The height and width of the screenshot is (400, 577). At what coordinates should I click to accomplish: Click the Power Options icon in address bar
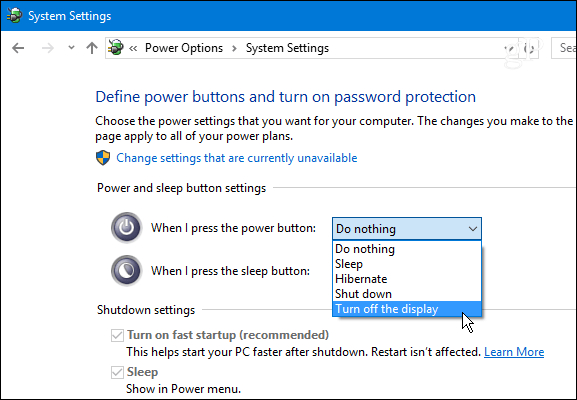(116, 48)
